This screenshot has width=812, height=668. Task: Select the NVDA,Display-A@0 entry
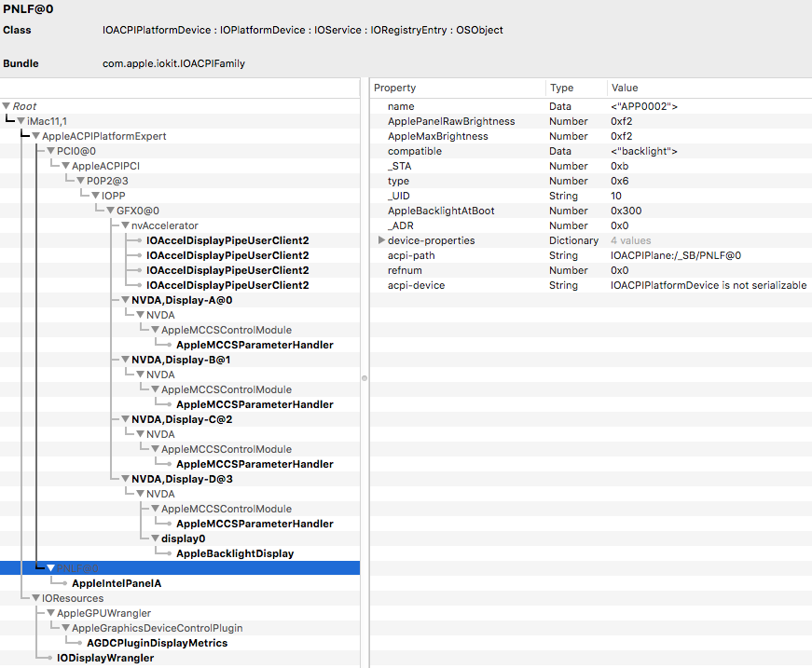tap(182, 300)
